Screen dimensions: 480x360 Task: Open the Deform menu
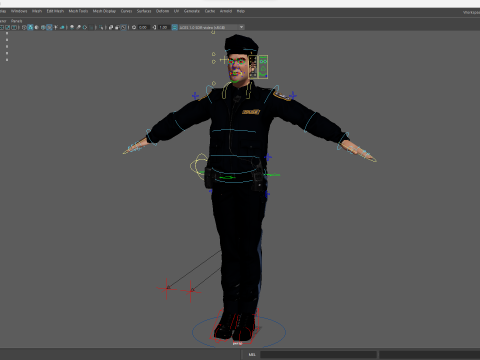pyautogui.click(x=162, y=11)
